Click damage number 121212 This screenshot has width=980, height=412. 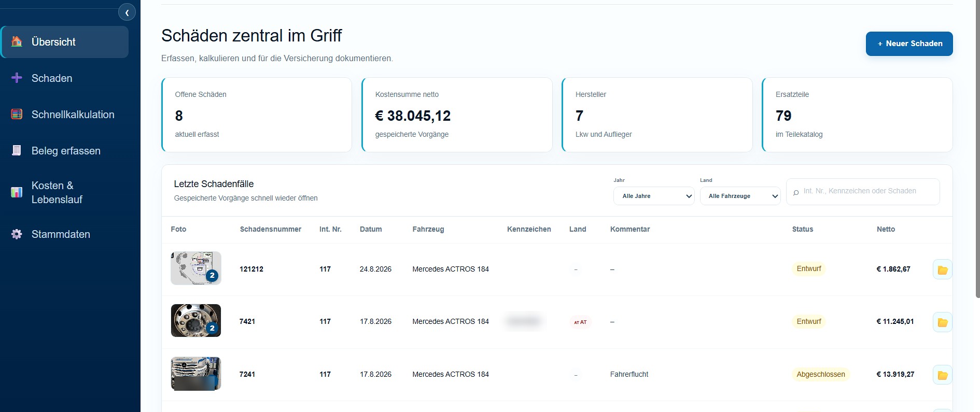point(251,269)
